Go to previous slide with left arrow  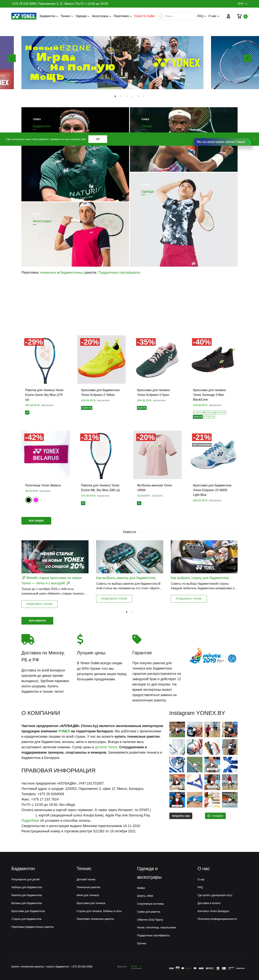click(12, 58)
